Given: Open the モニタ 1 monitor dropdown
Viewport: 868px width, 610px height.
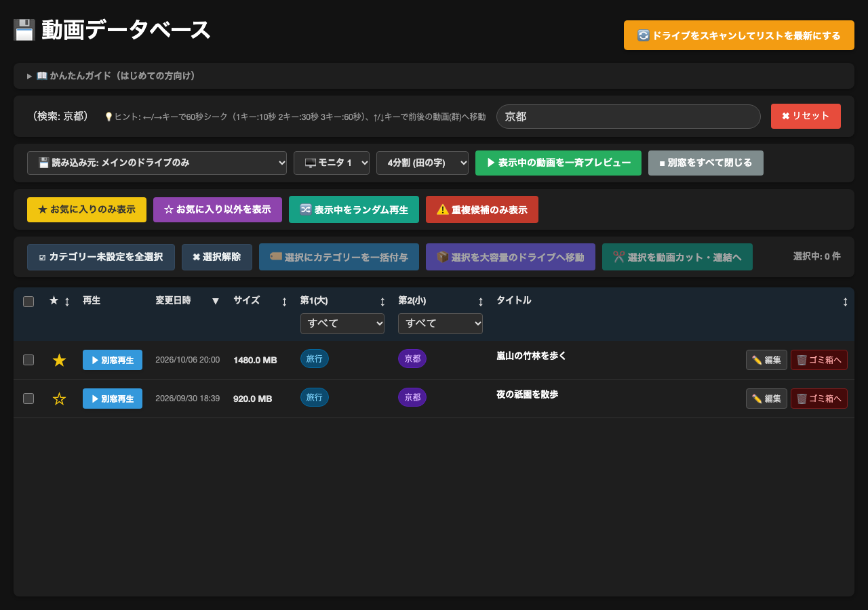Looking at the screenshot, I should [332, 163].
